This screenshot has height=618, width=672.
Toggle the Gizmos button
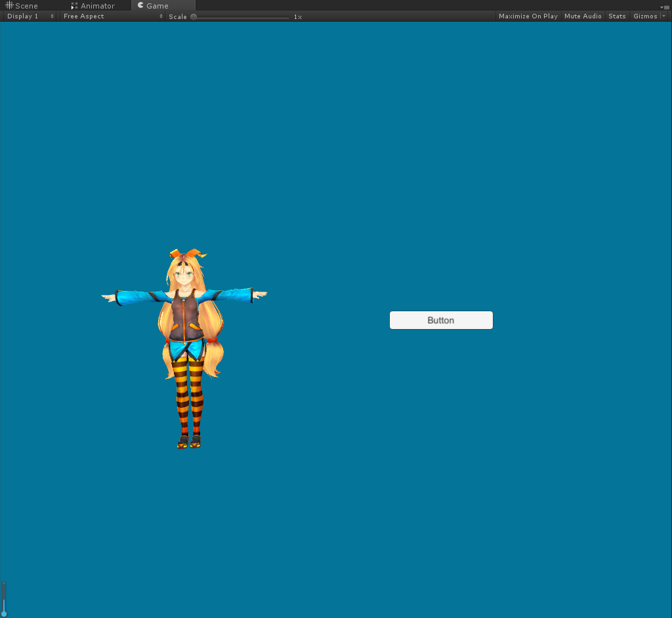[644, 16]
